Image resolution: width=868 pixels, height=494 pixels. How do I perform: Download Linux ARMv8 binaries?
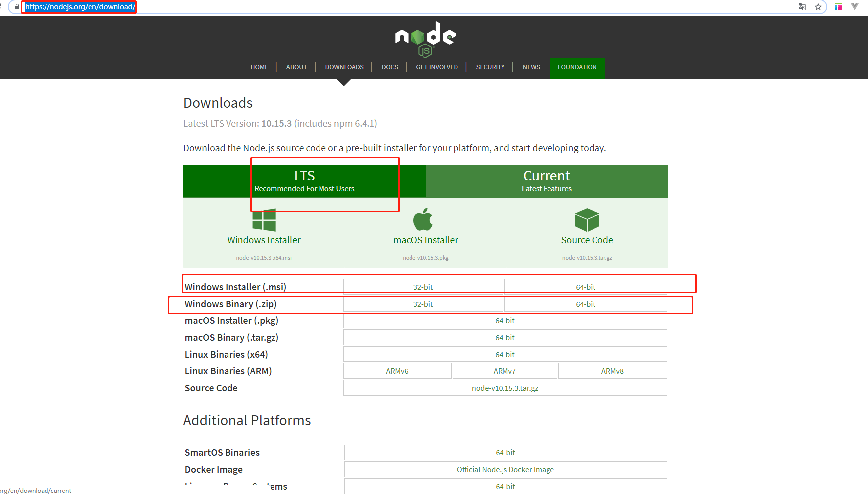(612, 371)
